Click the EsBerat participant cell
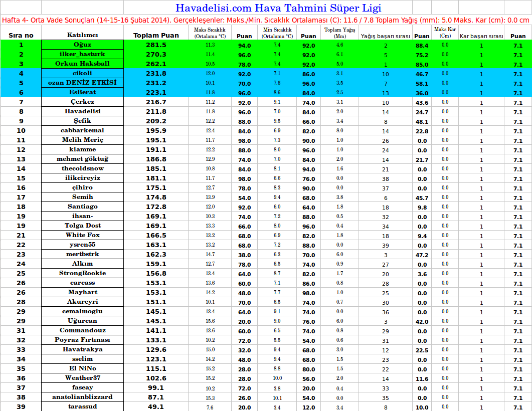The image size is (532, 411). point(82,93)
